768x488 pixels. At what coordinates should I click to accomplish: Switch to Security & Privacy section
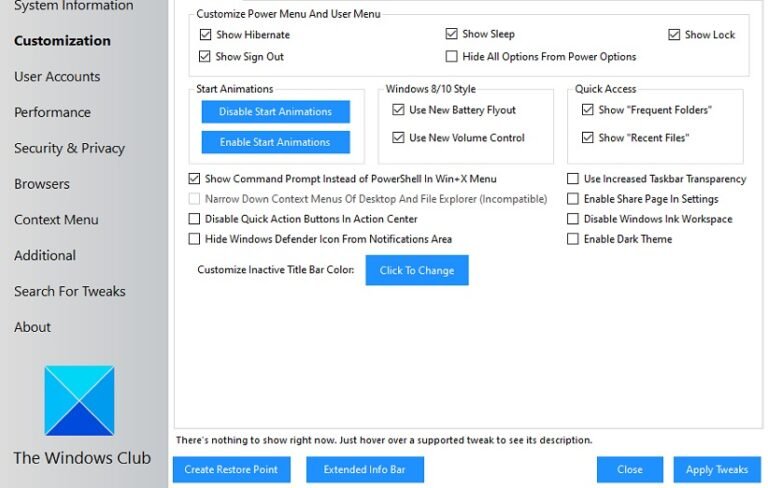point(69,149)
